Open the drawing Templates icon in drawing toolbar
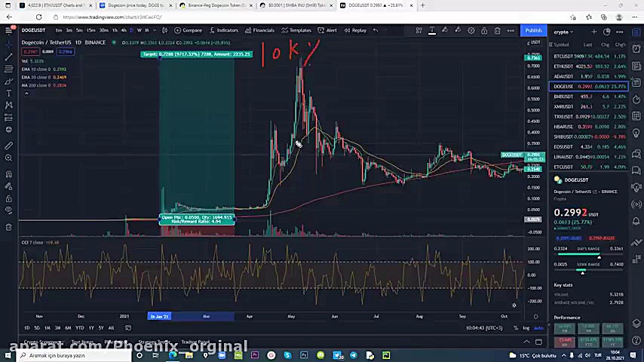Viewport: 644px width, 362px height. 419,30
